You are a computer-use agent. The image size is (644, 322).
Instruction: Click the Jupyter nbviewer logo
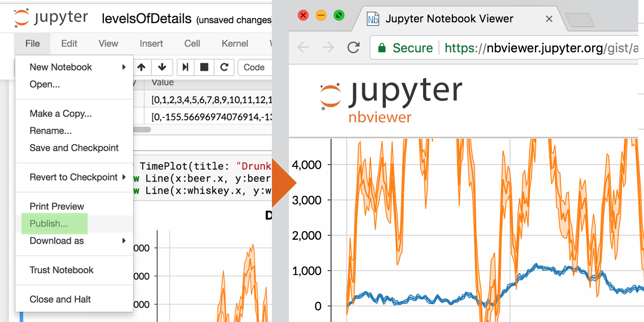[391, 100]
